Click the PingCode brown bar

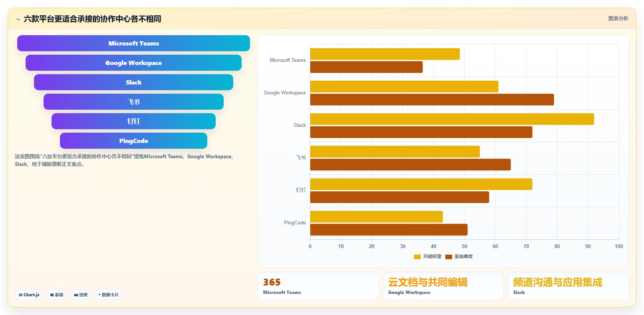pyautogui.click(x=389, y=230)
